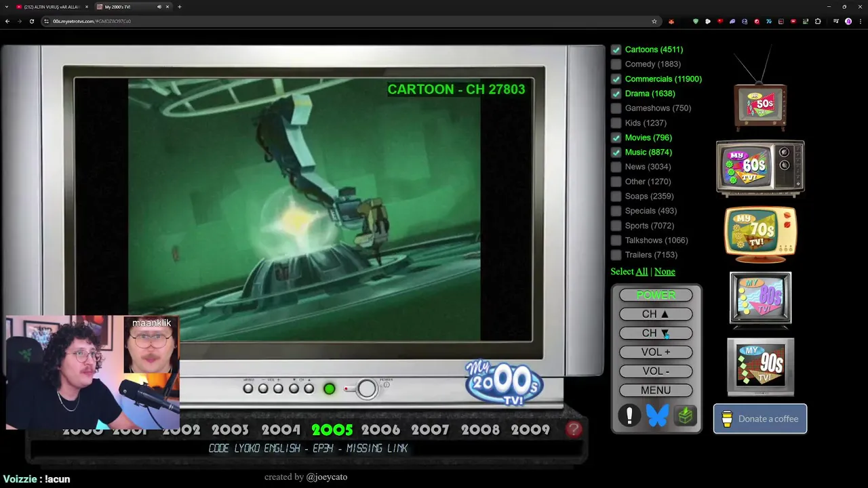
Task: View site information icon in address bar
Action: pos(46,21)
